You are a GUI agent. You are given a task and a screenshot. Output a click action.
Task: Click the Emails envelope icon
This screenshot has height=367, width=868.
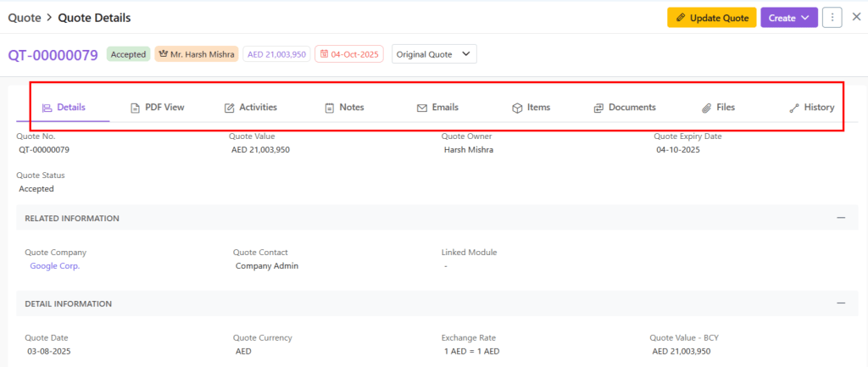422,108
